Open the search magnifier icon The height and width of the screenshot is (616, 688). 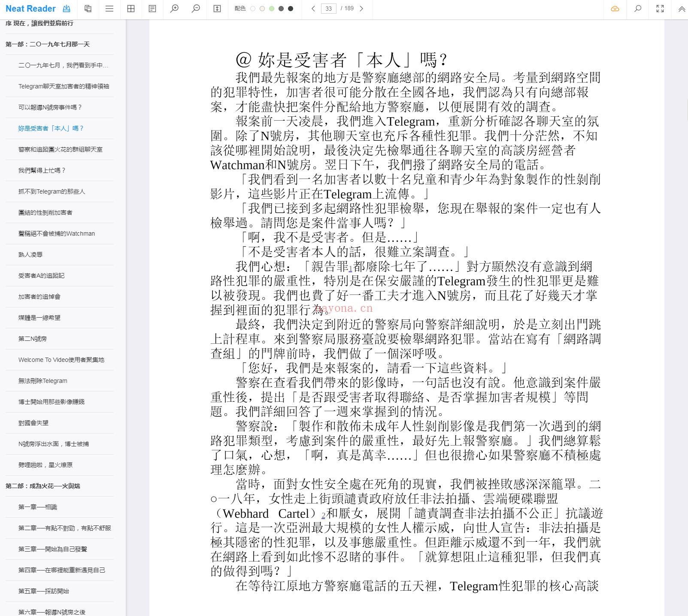(638, 9)
